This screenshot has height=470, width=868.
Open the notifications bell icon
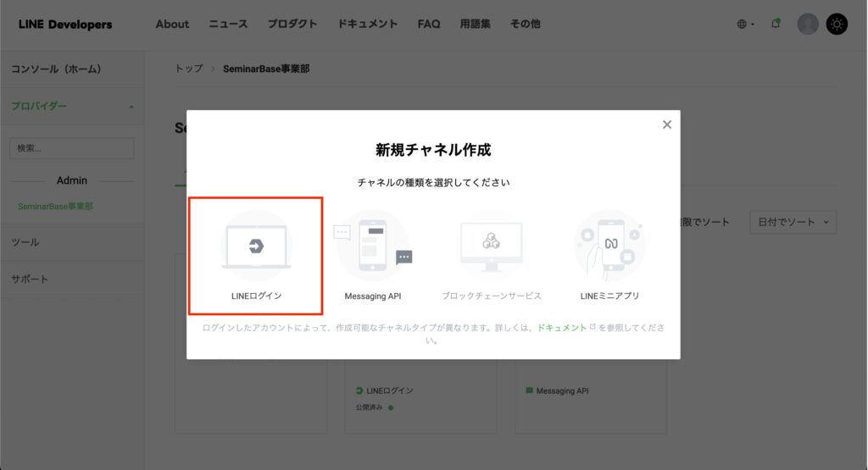[776, 24]
